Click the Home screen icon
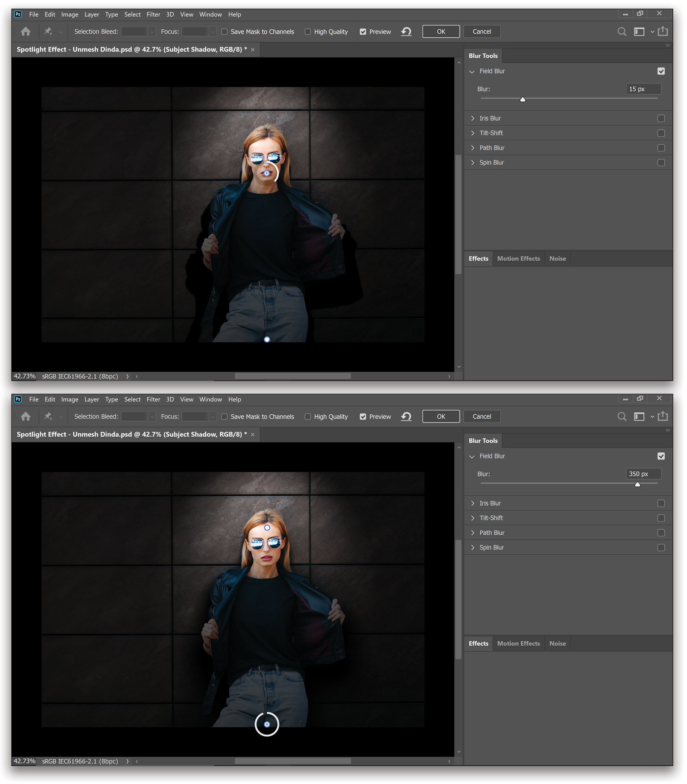 click(x=25, y=31)
